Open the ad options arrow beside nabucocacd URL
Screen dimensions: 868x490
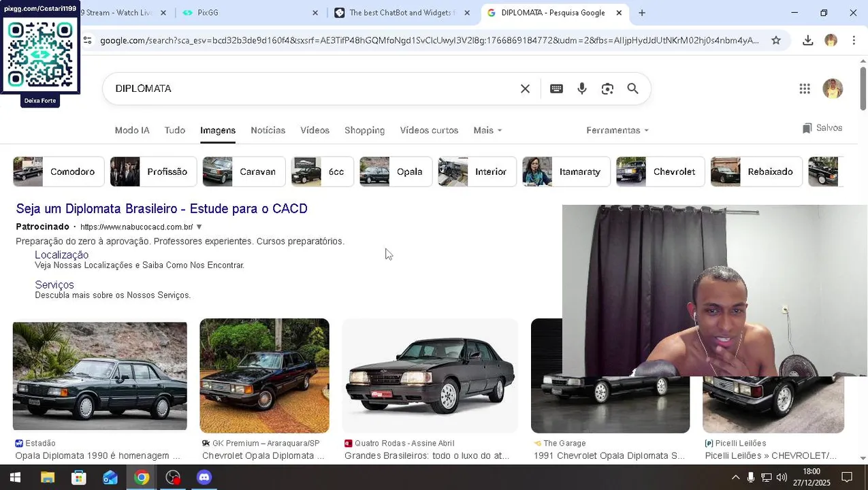tap(199, 227)
